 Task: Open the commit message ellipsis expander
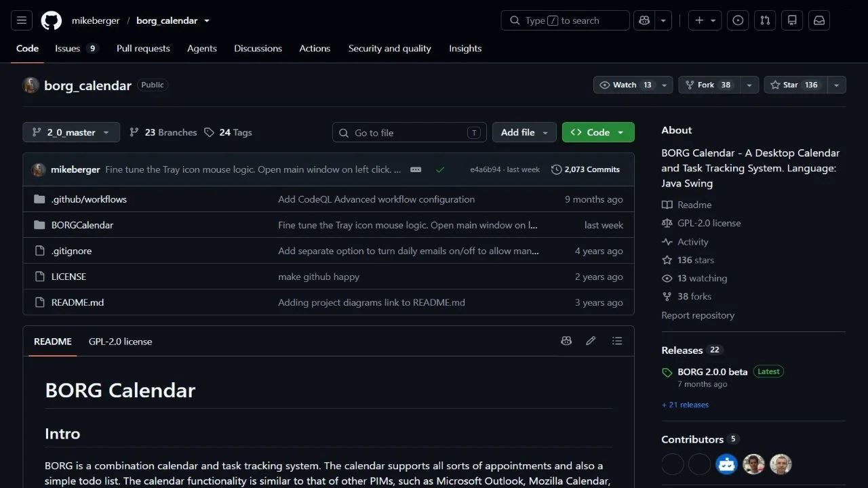click(x=416, y=169)
